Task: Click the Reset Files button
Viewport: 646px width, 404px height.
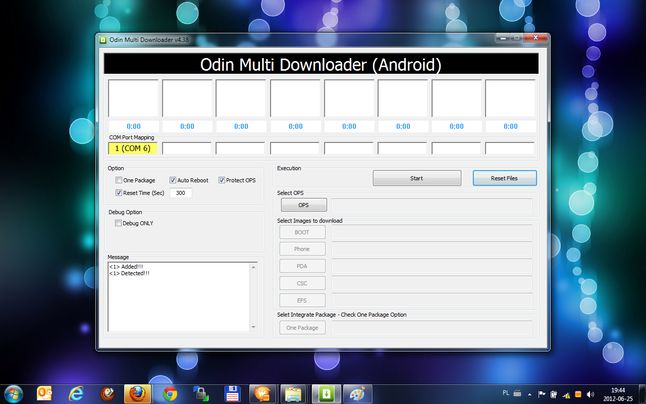Action: (x=505, y=178)
